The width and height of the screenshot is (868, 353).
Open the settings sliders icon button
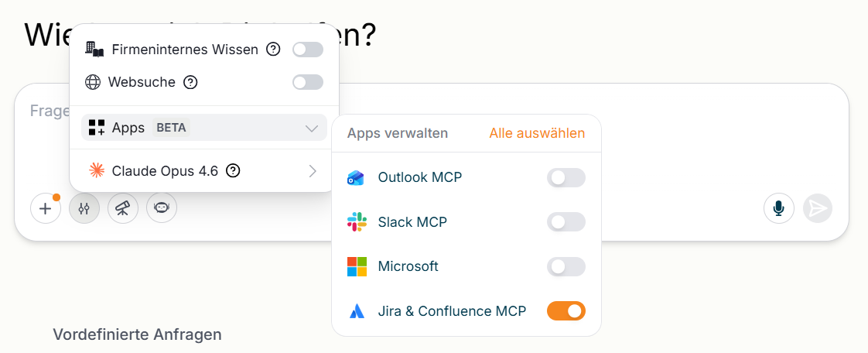point(84,208)
